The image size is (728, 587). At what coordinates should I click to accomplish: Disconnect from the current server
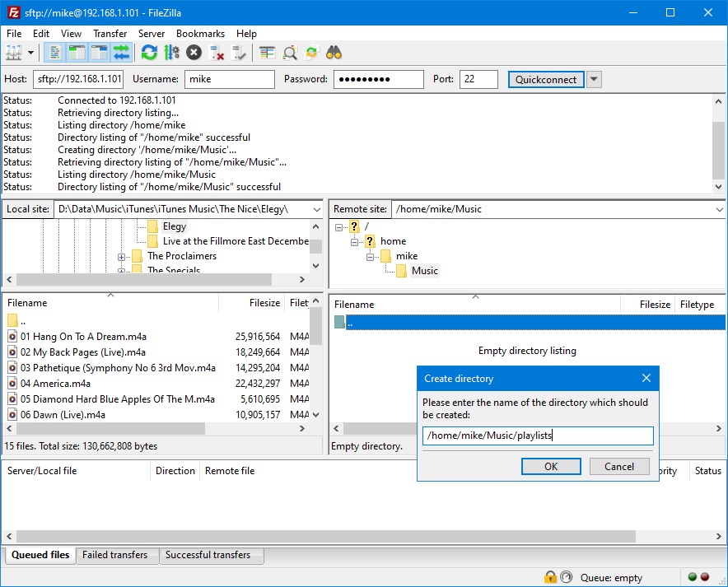[217, 53]
